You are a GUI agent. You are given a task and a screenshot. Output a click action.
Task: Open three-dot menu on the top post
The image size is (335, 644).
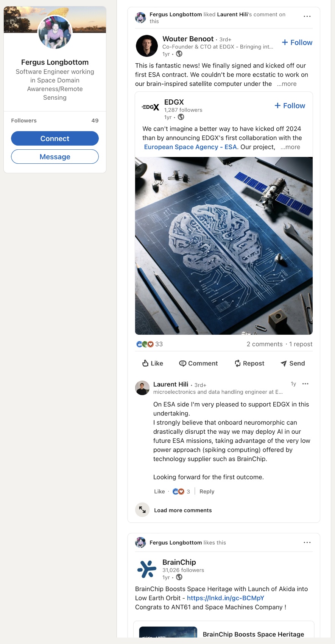click(307, 16)
